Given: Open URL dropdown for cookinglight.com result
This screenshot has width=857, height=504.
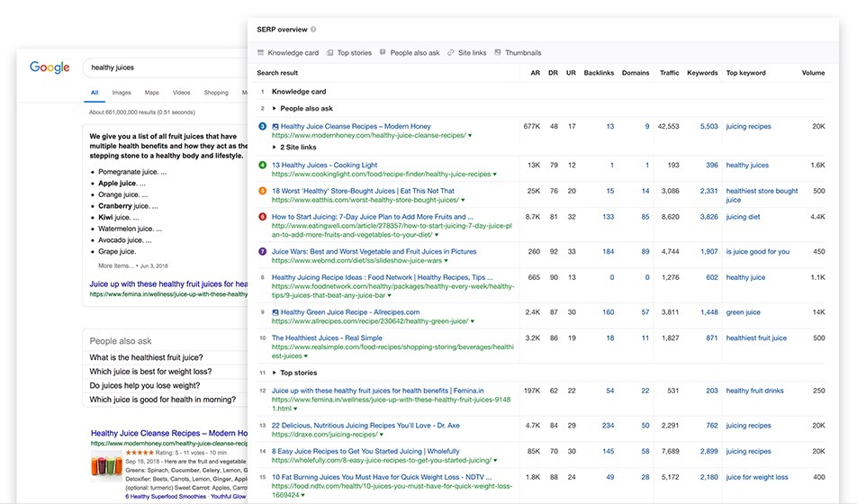Looking at the screenshot, I should (495, 175).
